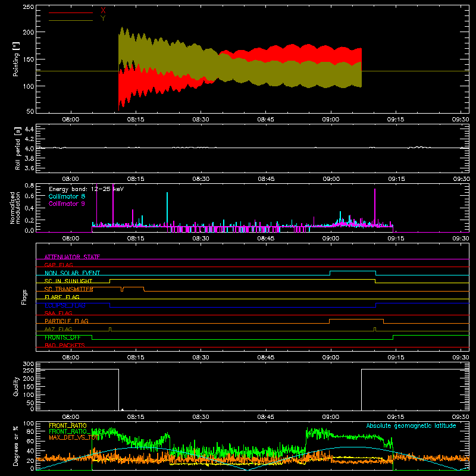Click the 'Roll period [s]' axis title
The height and width of the screenshot is (476, 476).
click(x=18, y=148)
